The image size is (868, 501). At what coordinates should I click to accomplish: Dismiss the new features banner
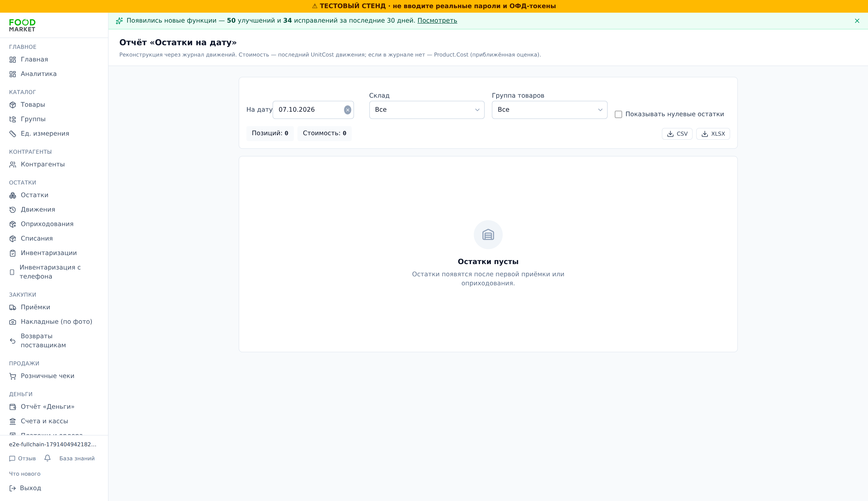pyautogui.click(x=857, y=21)
